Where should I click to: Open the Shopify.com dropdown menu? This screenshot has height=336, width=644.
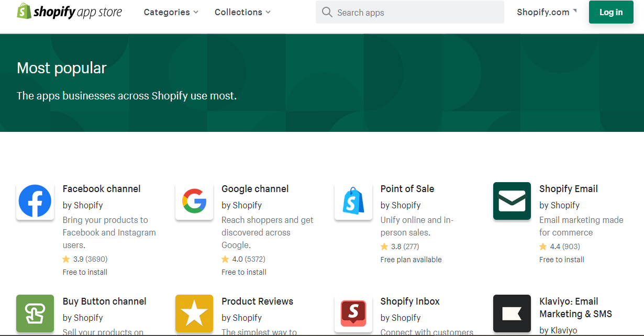click(x=547, y=12)
